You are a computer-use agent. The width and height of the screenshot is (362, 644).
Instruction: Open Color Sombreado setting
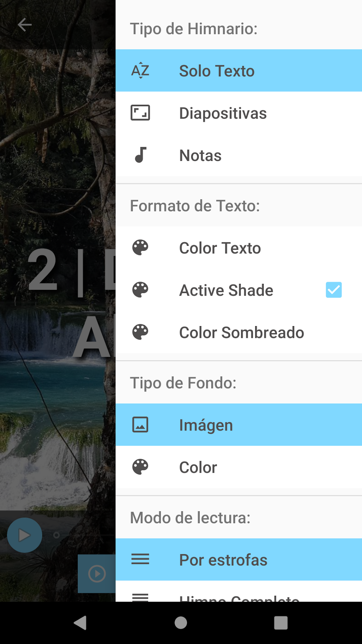tap(241, 332)
